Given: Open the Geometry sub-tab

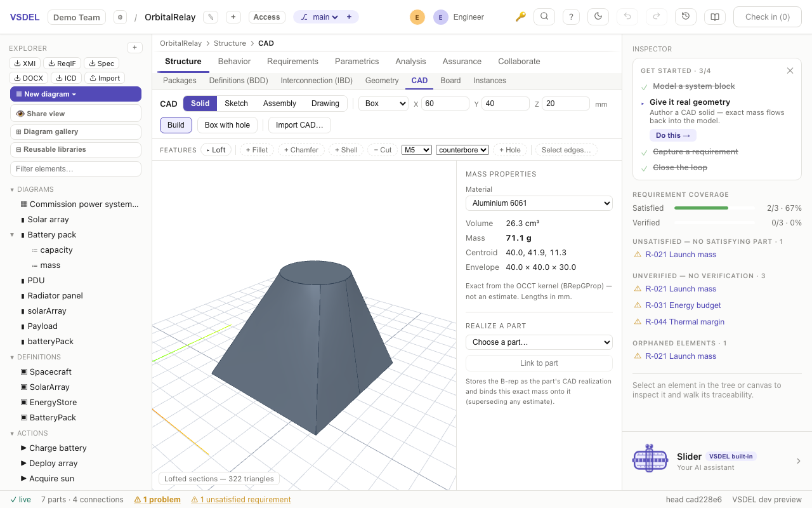Looking at the screenshot, I should tap(382, 81).
